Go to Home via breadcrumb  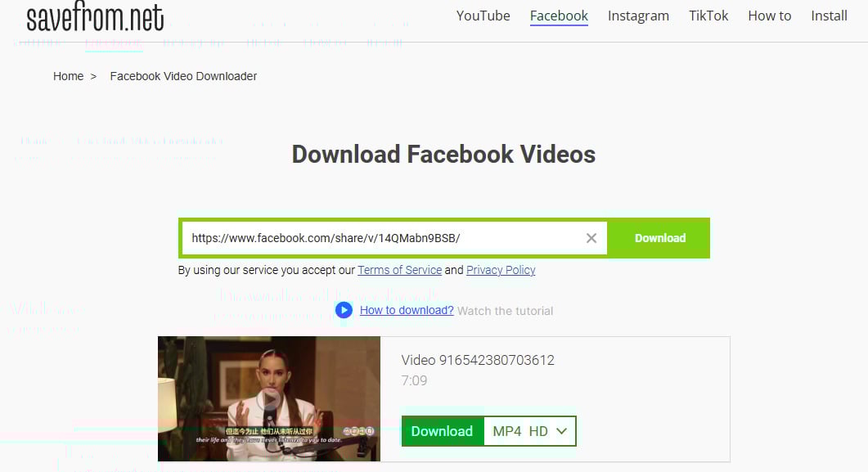(x=68, y=76)
